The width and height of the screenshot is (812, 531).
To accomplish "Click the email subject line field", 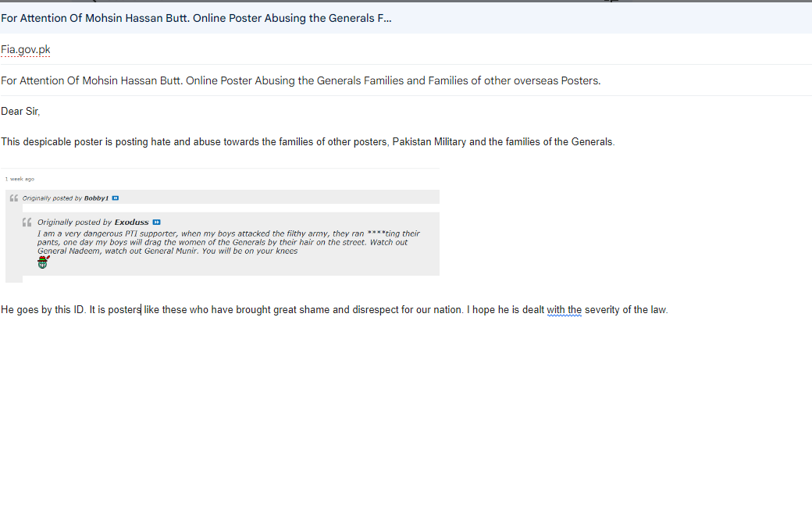I will click(x=301, y=80).
